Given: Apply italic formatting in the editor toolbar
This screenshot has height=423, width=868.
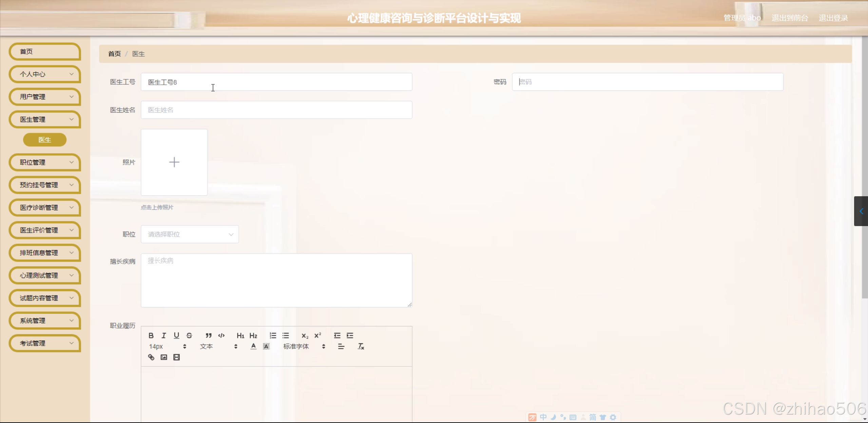Looking at the screenshot, I should click(x=164, y=336).
